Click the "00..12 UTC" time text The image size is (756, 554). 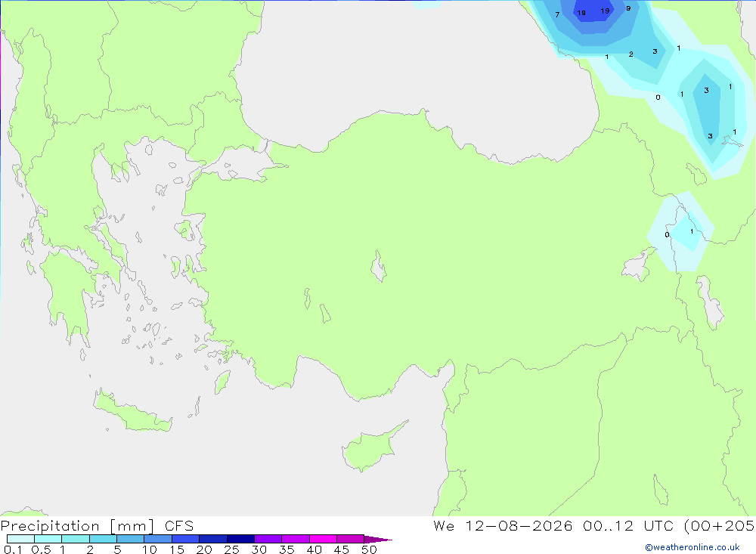coord(628,526)
